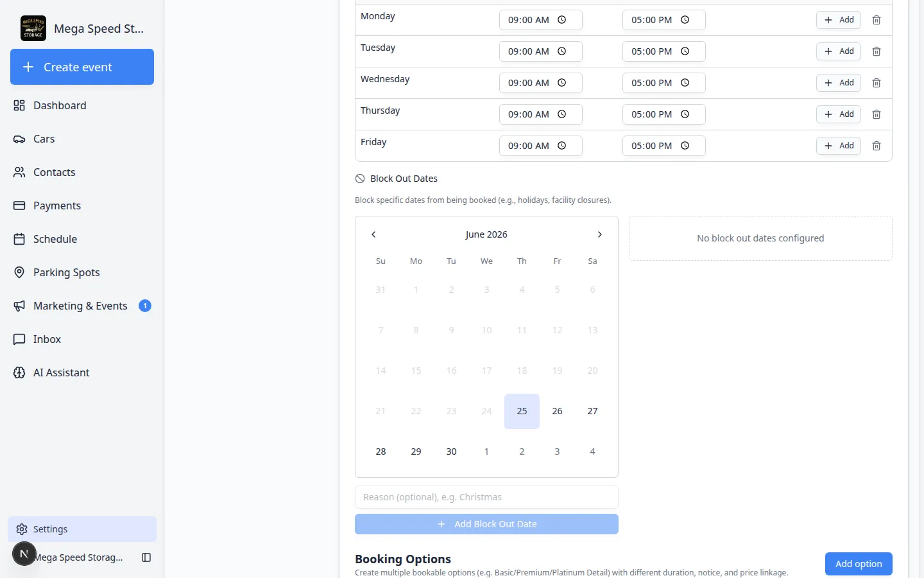Open clock picker for Wednesday start time
This screenshot has height=578, width=924.
(561, 83)
